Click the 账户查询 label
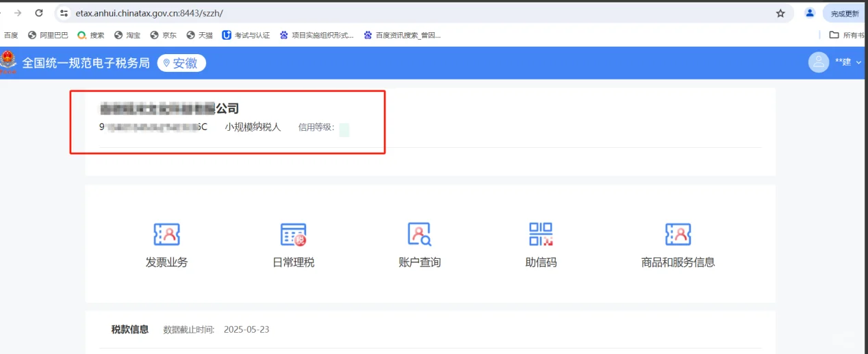 420,262
